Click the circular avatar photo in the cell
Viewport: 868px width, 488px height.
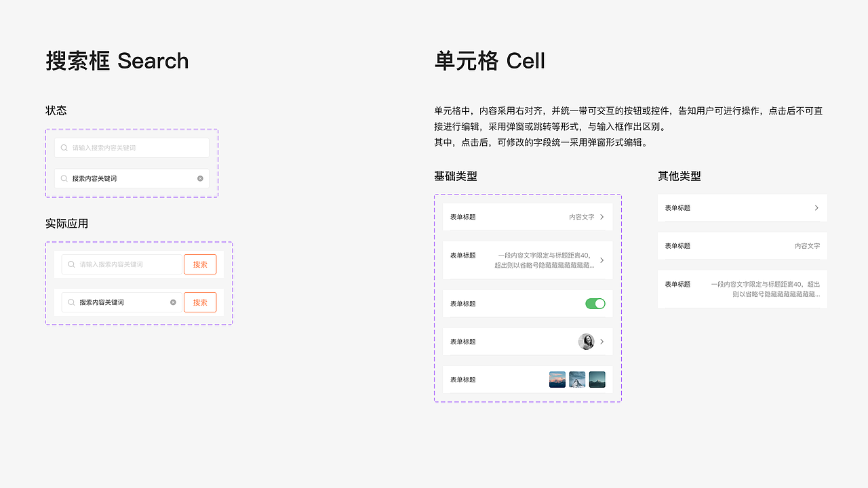pyautogui.click(x=585, y=341)
